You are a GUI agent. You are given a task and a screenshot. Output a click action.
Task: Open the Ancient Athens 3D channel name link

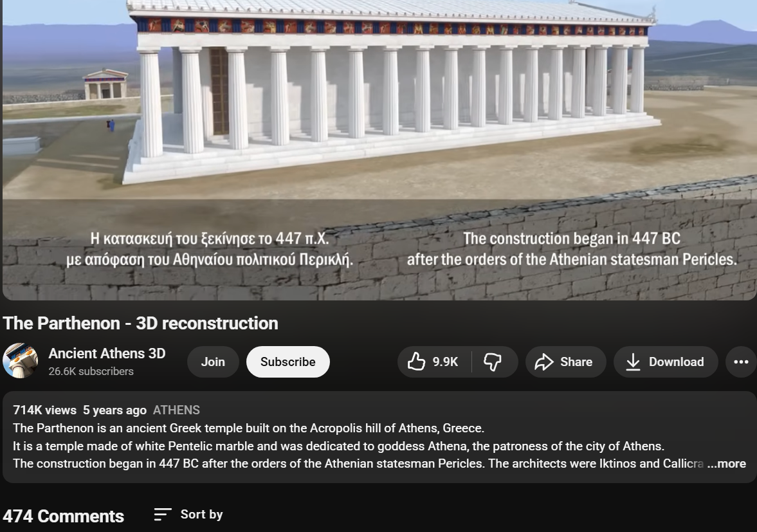click(x=107, y=353)
